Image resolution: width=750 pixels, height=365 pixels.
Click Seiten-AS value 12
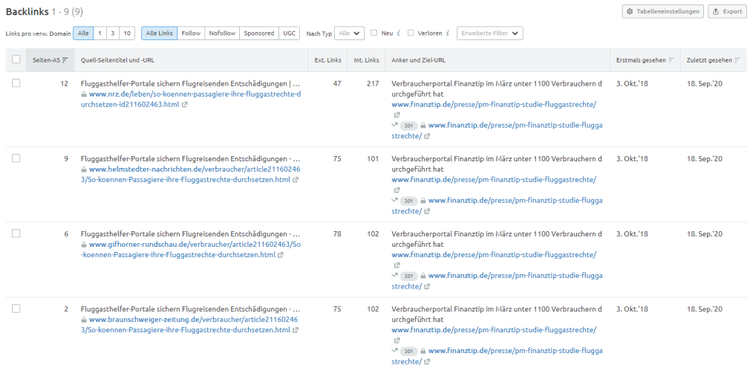tap(65, 84)
